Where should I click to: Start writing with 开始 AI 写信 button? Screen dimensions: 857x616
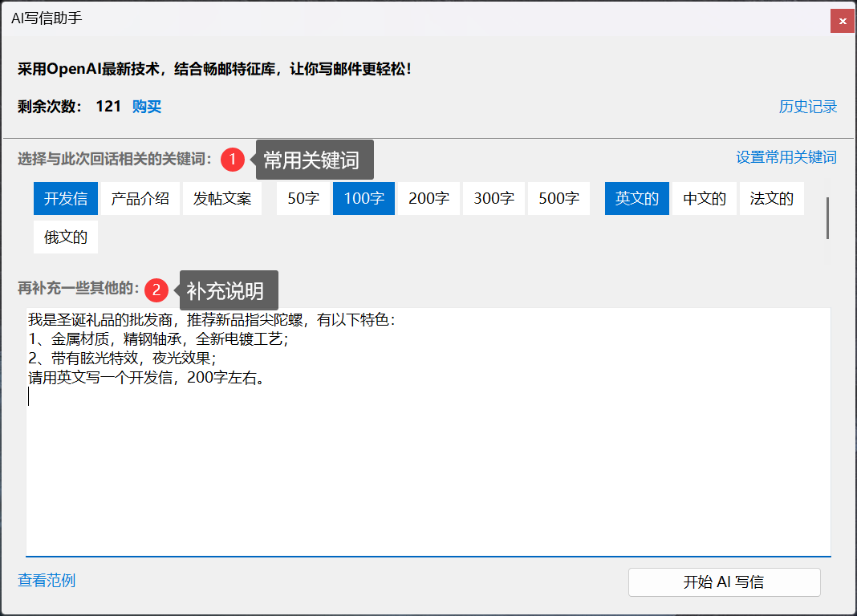point(724,582)
